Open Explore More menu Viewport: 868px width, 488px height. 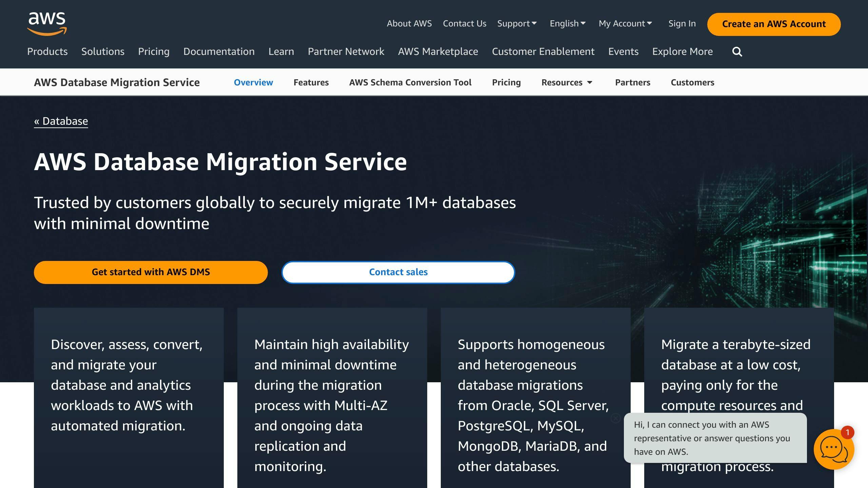[x=682, y=52]
